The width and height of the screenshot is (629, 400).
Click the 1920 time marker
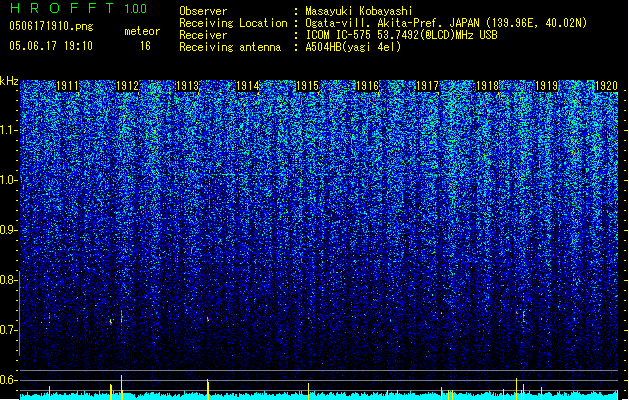coord(607,86)
